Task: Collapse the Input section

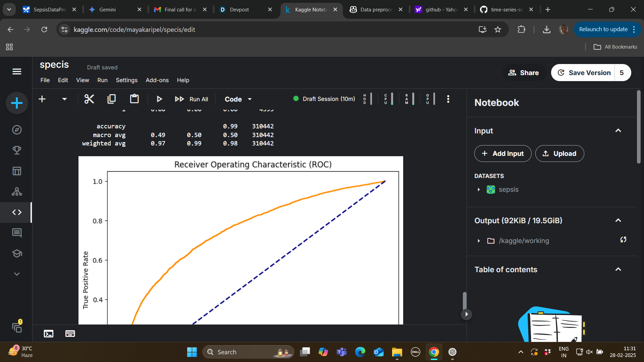Action: [618, 131]
